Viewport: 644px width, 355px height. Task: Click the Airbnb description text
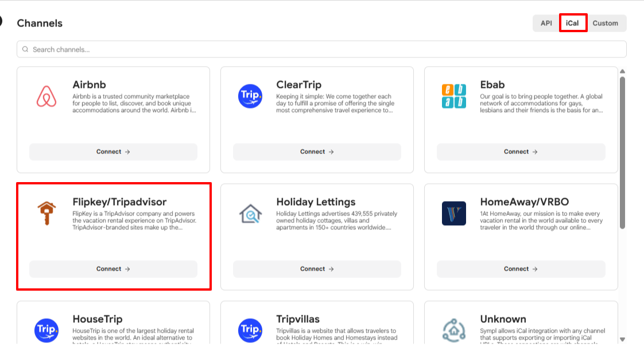[x=134, y=103]
